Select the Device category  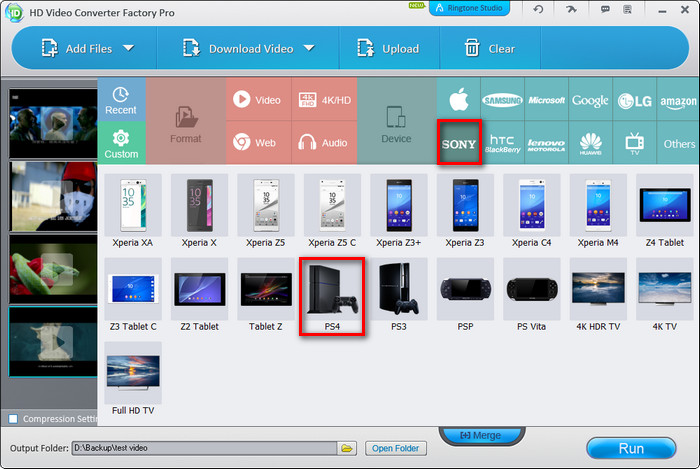[396, 121]
